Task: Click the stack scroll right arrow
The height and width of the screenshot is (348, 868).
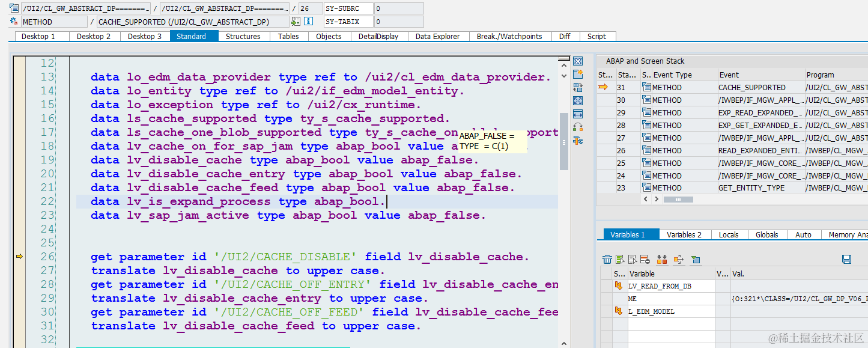Action: [x=656, y=199]
